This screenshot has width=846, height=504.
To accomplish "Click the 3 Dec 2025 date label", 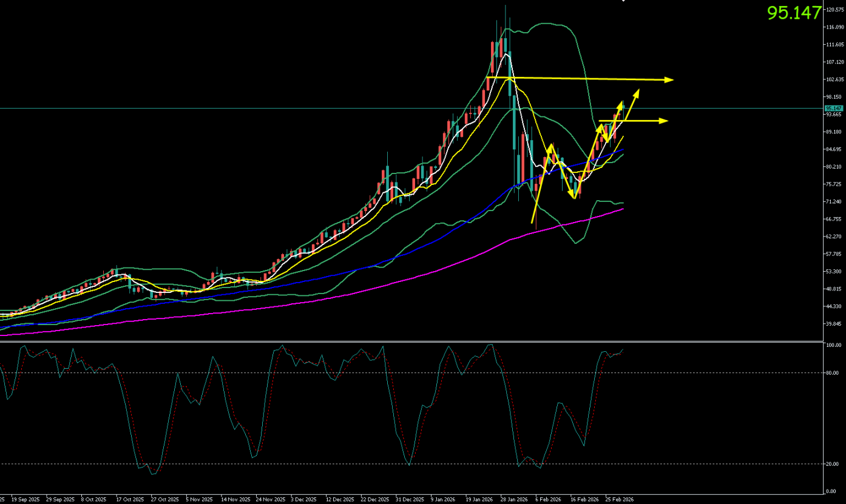I will (x=303, y=500).
